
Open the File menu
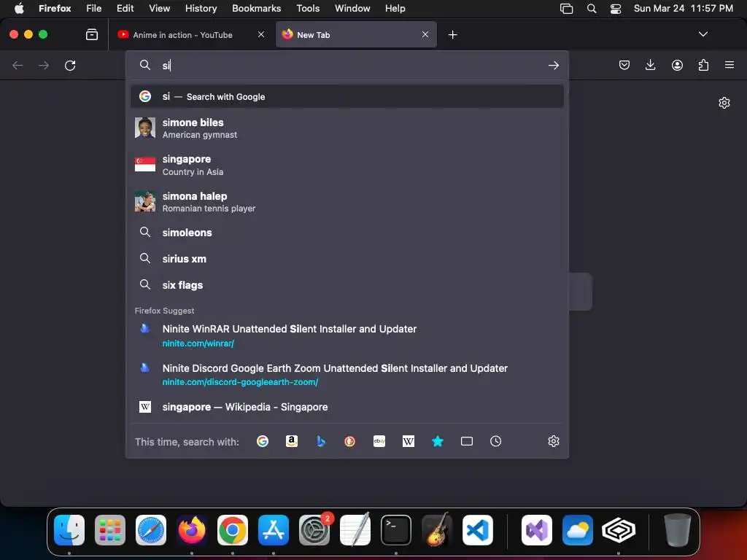94,8
